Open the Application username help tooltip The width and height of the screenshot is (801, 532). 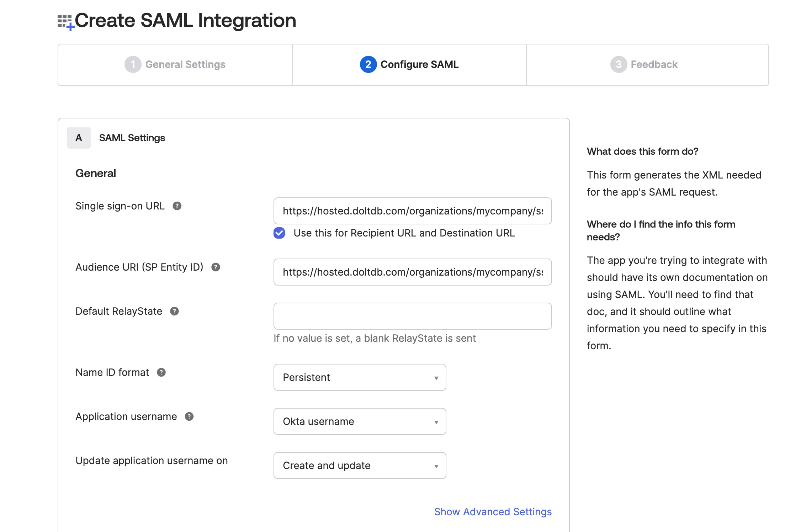[x=189, y=416]
